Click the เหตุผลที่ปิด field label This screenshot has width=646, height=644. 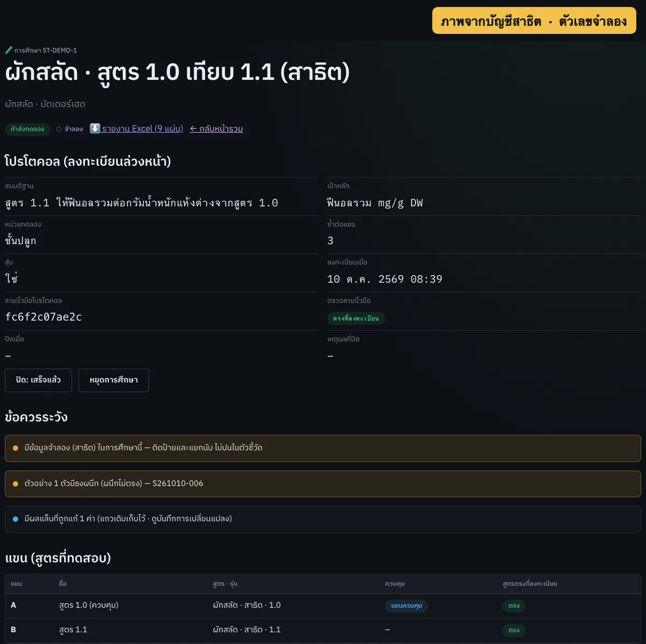[x=343, y=339]
